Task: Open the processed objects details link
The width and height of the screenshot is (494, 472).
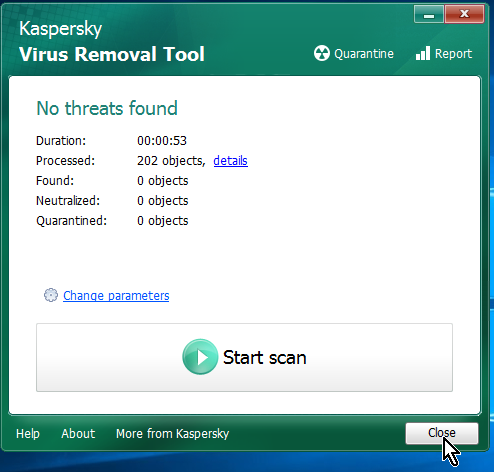Action: tap(230, 161)
